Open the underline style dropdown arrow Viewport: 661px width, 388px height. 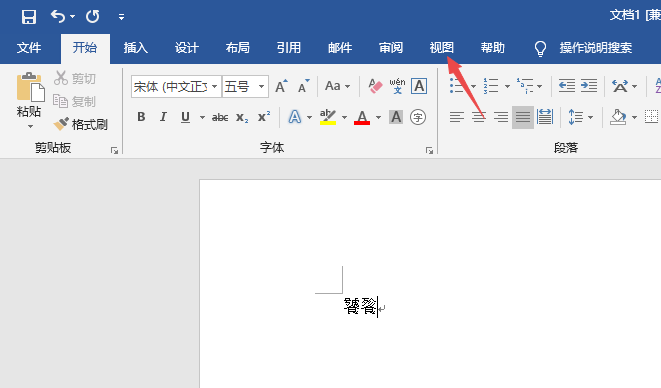(x=202, y=117)
